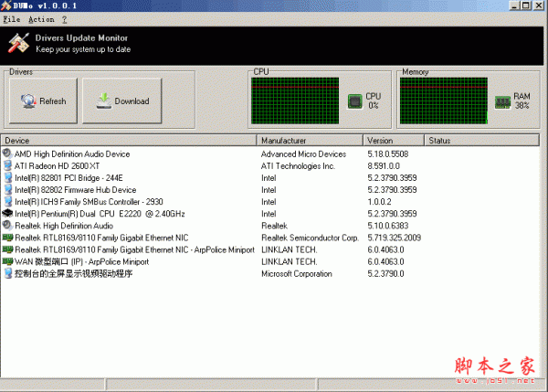
Task: Click the Download drivers button
Action: 122,101
